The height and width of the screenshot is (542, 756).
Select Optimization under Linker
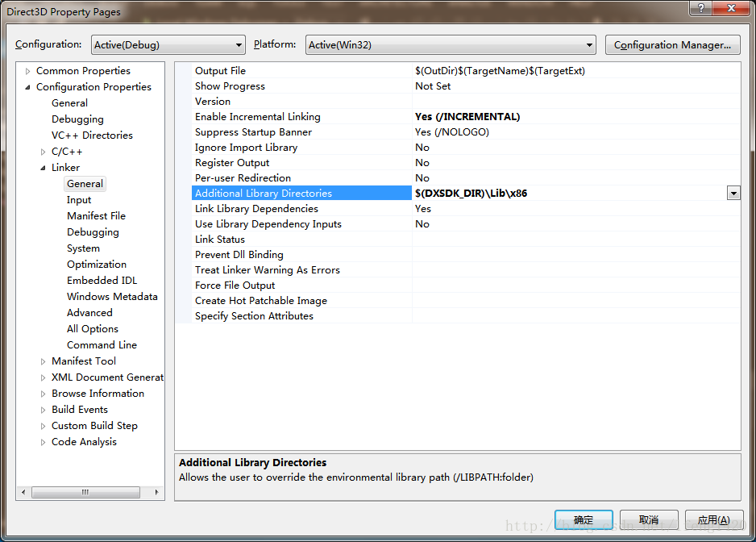[97, 265]
